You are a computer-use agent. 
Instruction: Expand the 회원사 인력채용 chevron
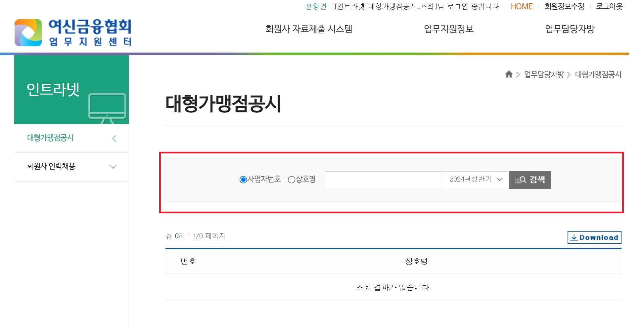coord(113,167)
